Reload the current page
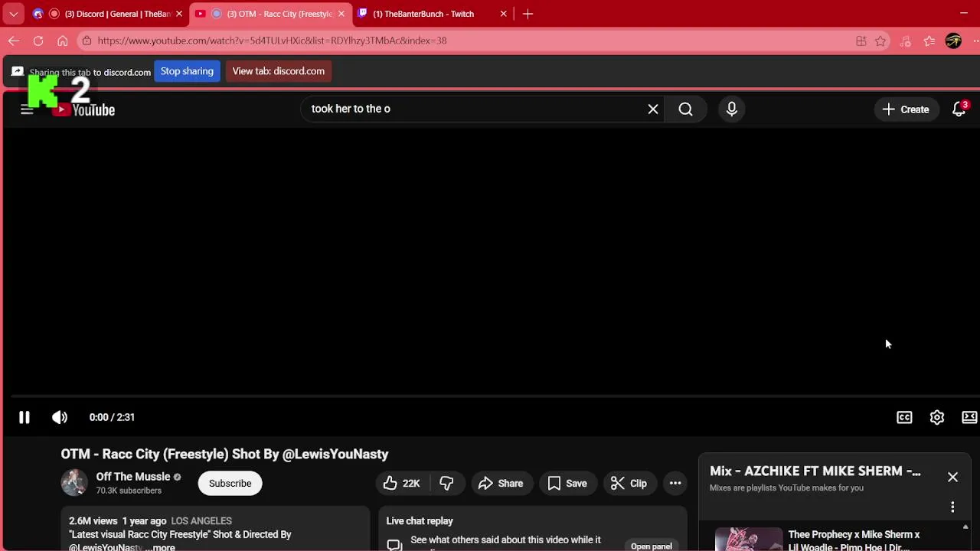Image resolution: width=980 pixels, height=551 pixels. [38, 41]
